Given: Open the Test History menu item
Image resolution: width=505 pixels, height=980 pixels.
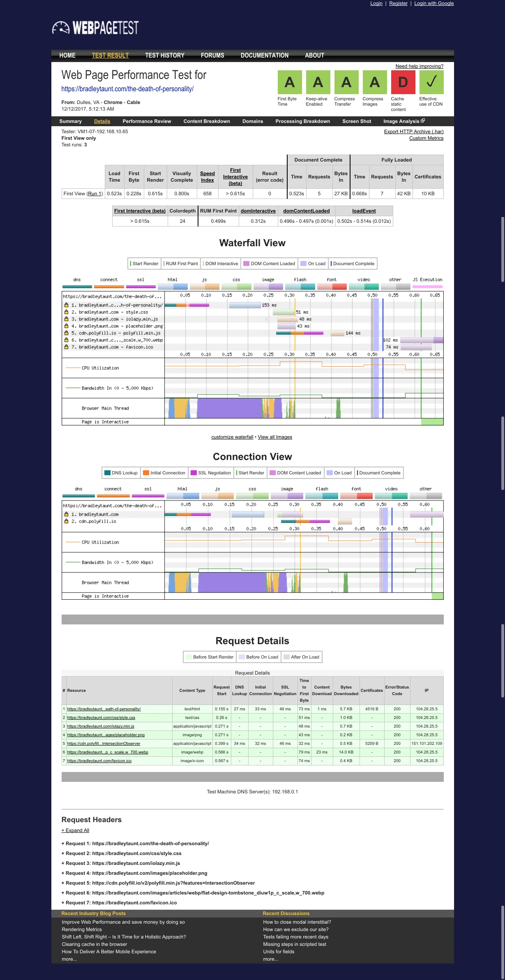Looking at the screenshot, I should (164, 55).
